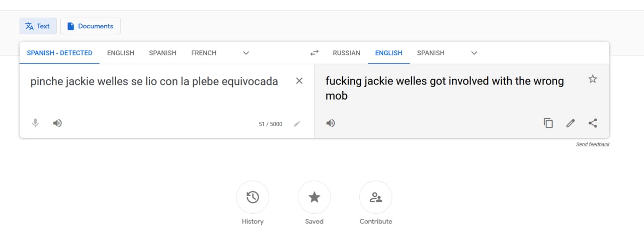Listen to the English translation audio
The width and height of the screenshot is (644, 248).
click(x=331, y=123)
